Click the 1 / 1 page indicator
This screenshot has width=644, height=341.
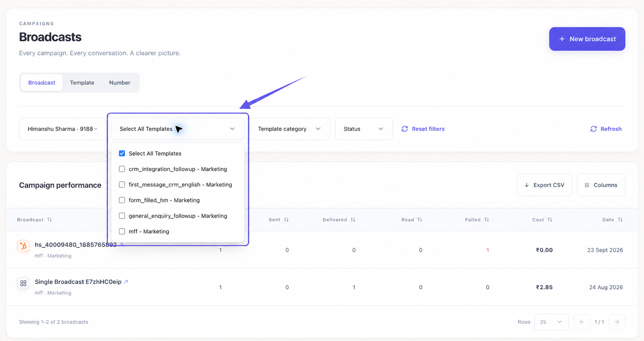click(599, 322)
